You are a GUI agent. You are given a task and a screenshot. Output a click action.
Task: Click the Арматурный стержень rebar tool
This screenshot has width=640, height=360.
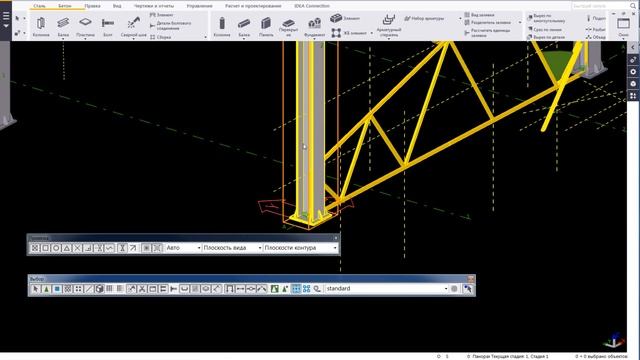(x=389, y=25)
